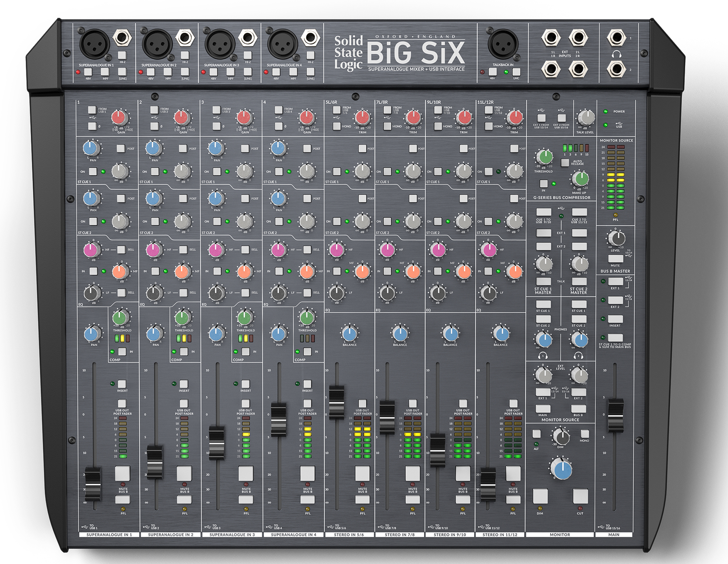
Task: Click the EXT Inputs 2R jack
Action: click(578, 69)
